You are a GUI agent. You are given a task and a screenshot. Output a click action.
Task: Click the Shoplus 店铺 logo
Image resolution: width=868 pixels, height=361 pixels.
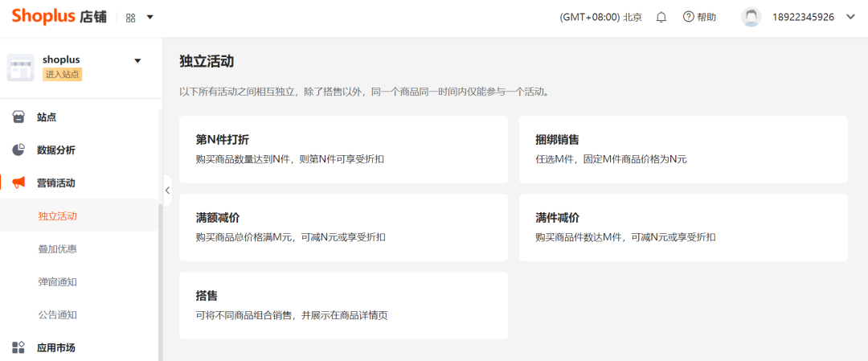click(x=59, y=17)
